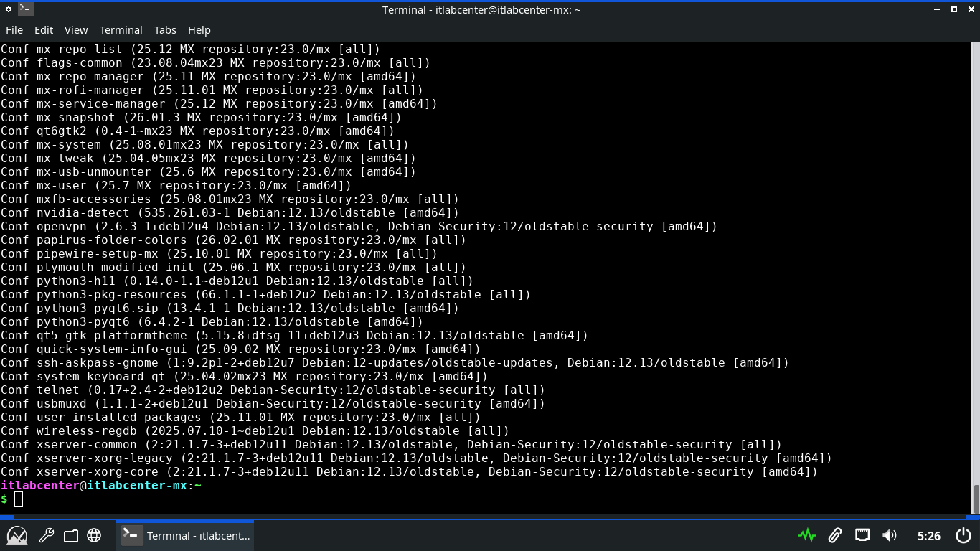This screenshot has width=980, height=551.
Task: Expand the View menu
Action: (76, 30)
